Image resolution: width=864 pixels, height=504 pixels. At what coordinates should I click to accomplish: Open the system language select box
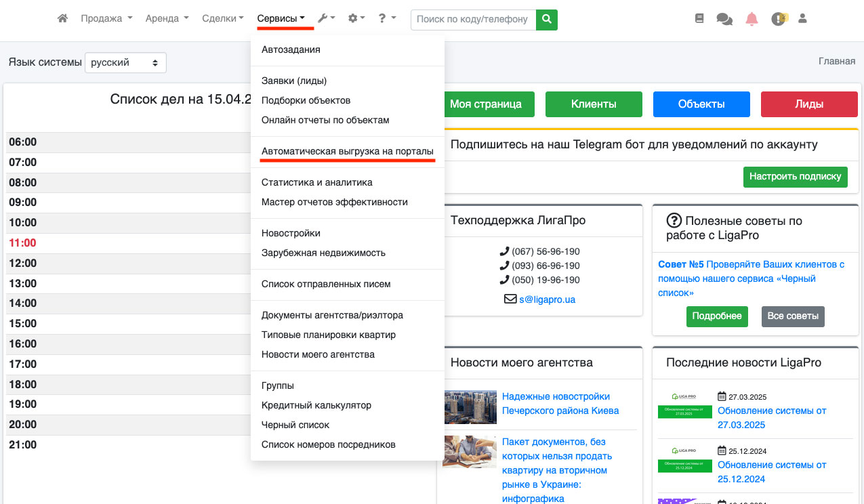tap(125, 62)
